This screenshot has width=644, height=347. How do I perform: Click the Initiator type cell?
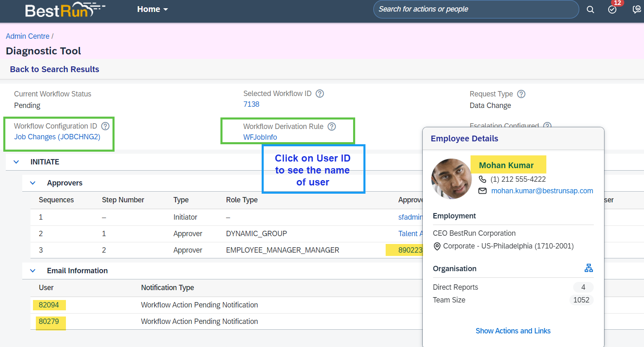(x=185, y=217)
